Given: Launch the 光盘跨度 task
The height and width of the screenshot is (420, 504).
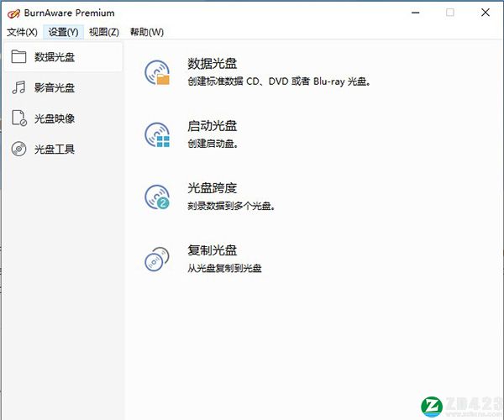Looking at the screenshot, I should tap(213, 188).
